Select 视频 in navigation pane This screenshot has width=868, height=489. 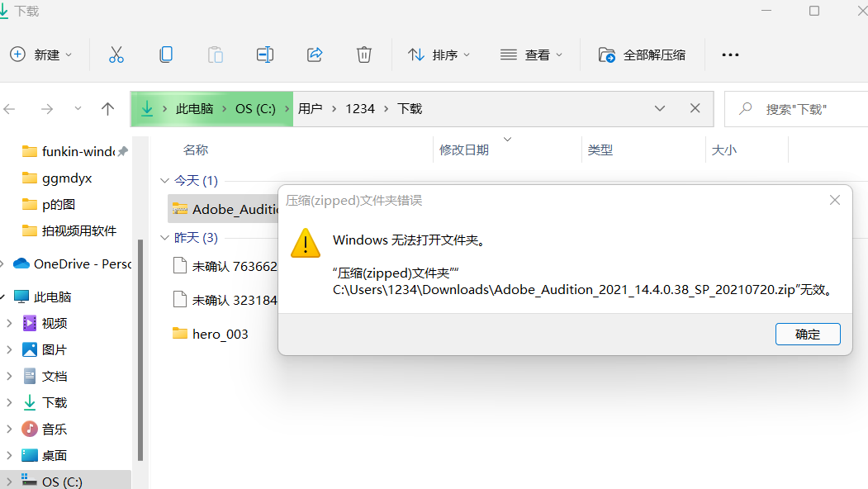[x=45, y=324]
